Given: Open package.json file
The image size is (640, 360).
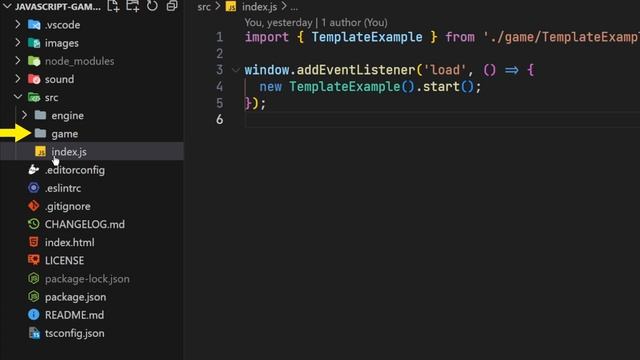Looking at the screenshot, I should 76,297.
